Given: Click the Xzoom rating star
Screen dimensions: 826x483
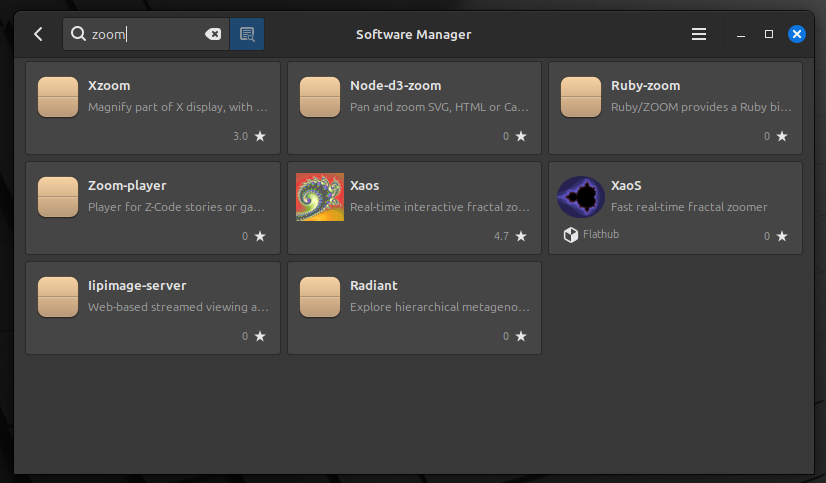Looking at the screenshot, I should [x=260, y=136].
